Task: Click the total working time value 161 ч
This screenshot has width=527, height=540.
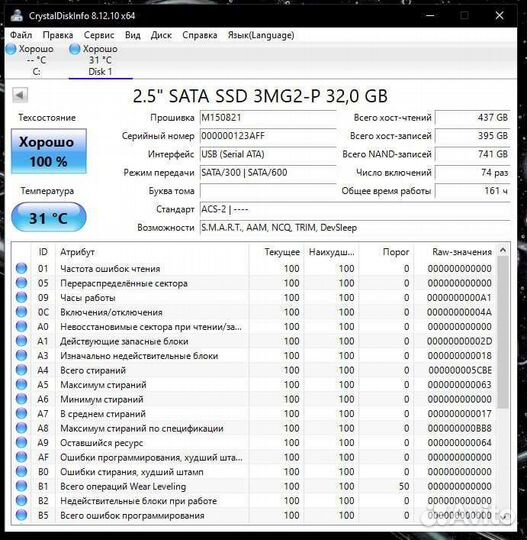Action: coord(473,191)
